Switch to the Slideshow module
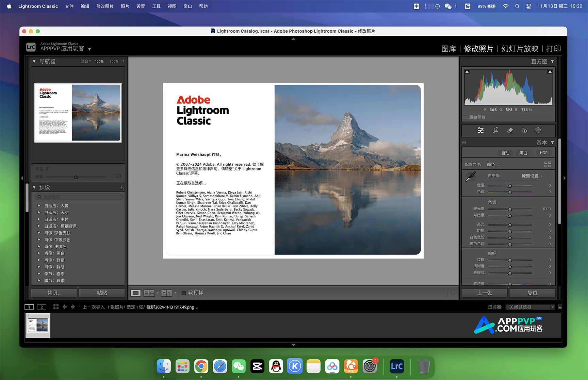This screenshot has height=380, width=588. point(520,49)
